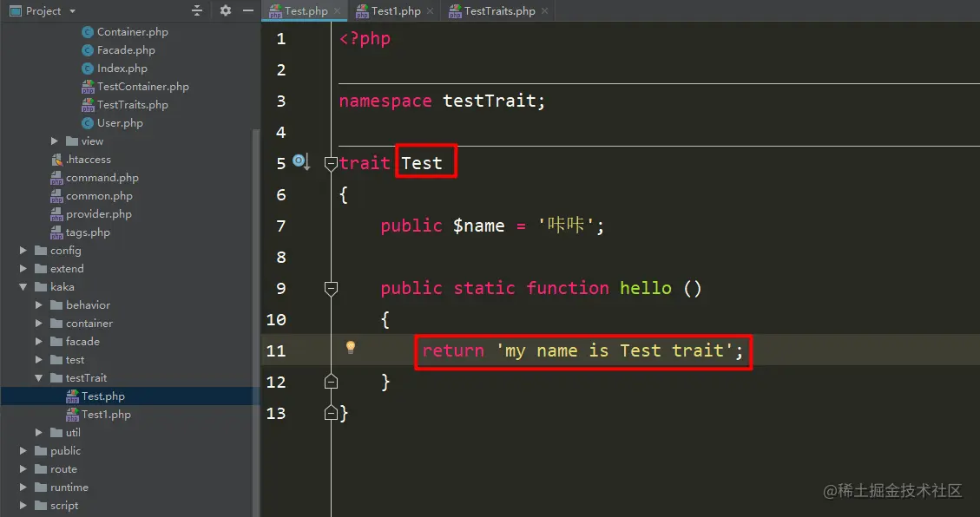The image size is (980, 517).
Task: Fold the hello function at line 9
Action: tap(332, 289)
